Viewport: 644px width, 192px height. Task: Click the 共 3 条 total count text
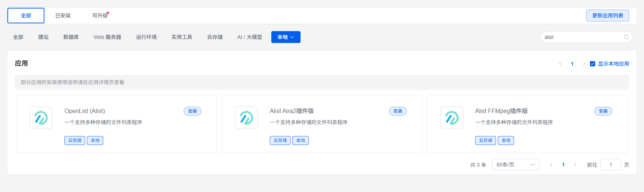(478, 165)
